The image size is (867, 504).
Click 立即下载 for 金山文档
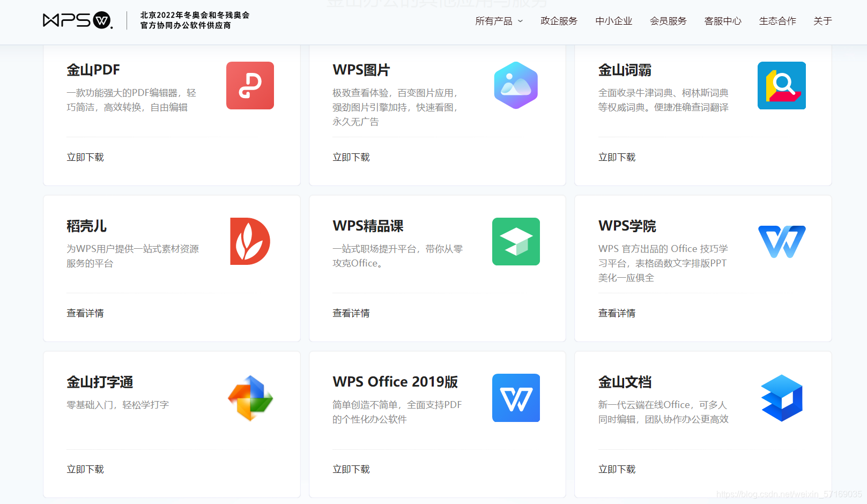click(x=617, y=469)
